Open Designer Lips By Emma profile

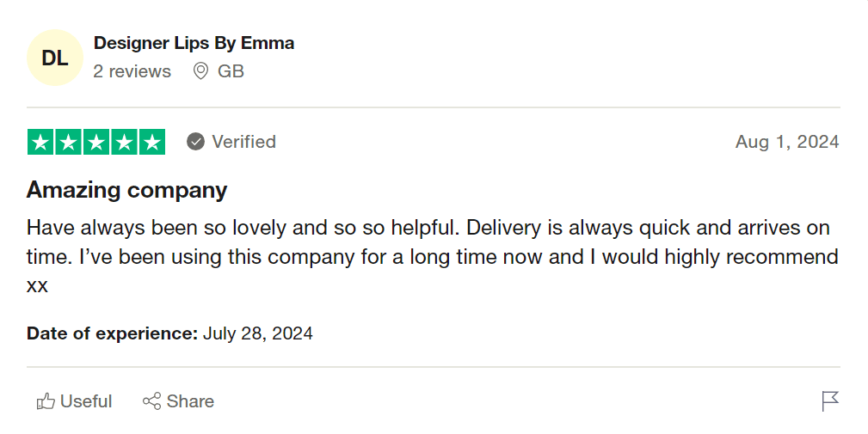tap(194, 43)
